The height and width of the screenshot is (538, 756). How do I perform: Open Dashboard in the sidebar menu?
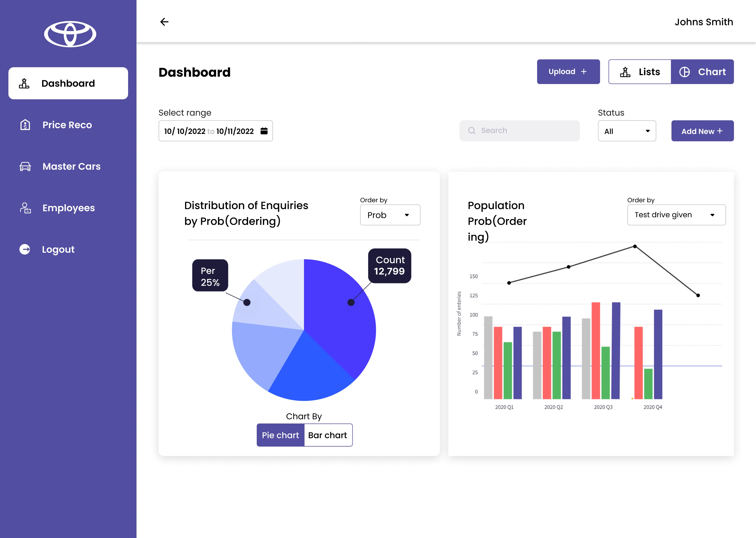coord(68,83)
